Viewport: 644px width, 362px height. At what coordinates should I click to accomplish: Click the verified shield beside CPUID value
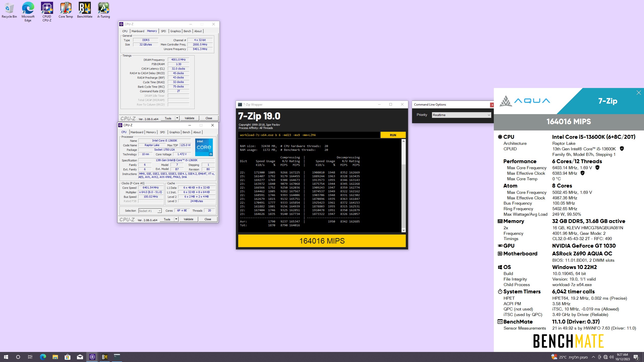click(622, 149)
